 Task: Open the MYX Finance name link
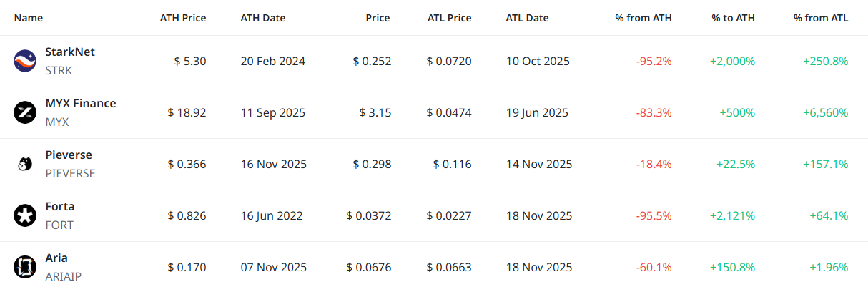coord(80,104)
